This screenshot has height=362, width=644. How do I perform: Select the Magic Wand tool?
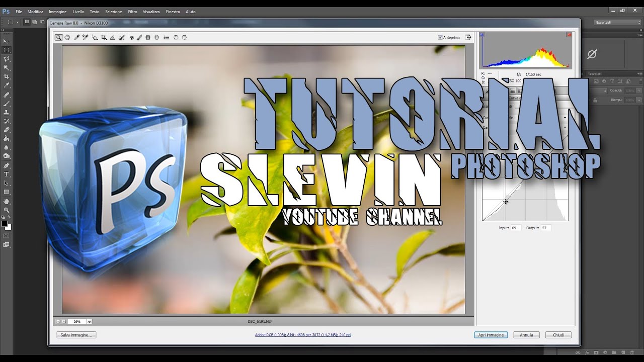tap(7, 67)
